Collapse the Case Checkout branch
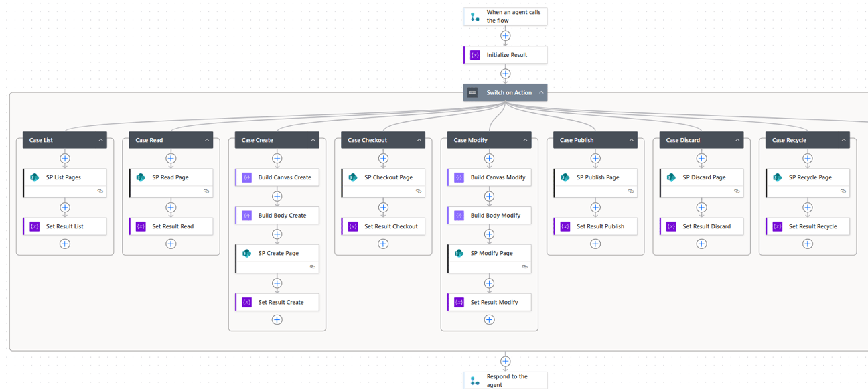868x389 pixels. pyautogui.click(x=418, y=140)
